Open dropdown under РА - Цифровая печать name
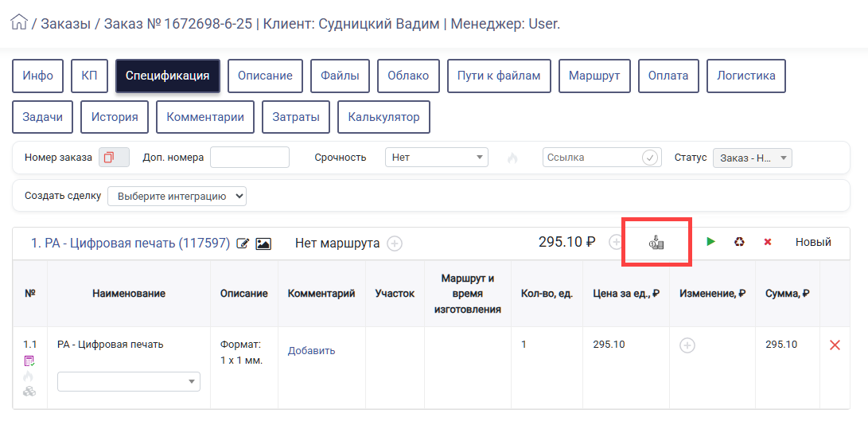The height and width of the screenshot is (421, 868). pyautogui.click(x=129, y=381)
